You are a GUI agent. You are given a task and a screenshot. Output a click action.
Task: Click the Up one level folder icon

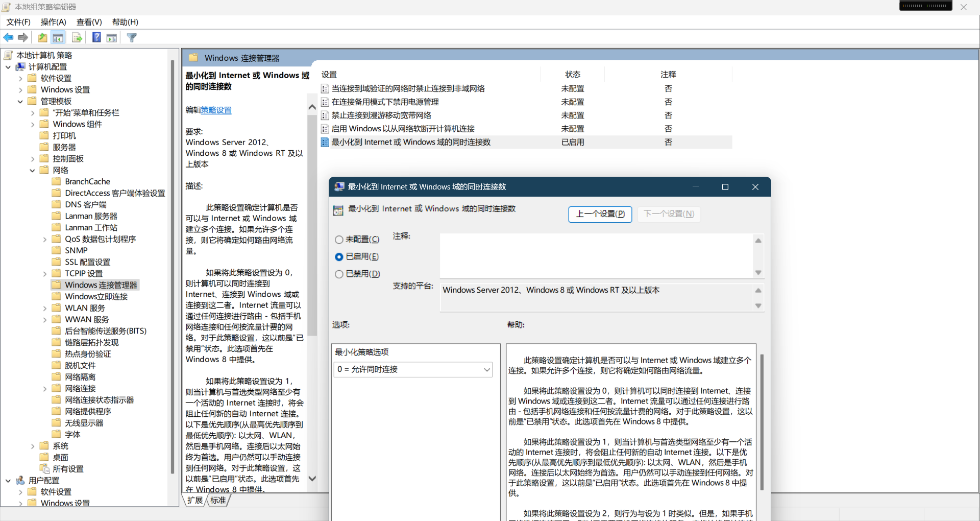43,38
